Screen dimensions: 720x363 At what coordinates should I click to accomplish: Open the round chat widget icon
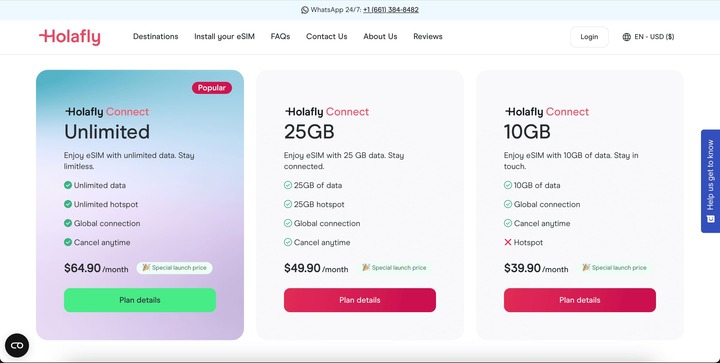17,345
